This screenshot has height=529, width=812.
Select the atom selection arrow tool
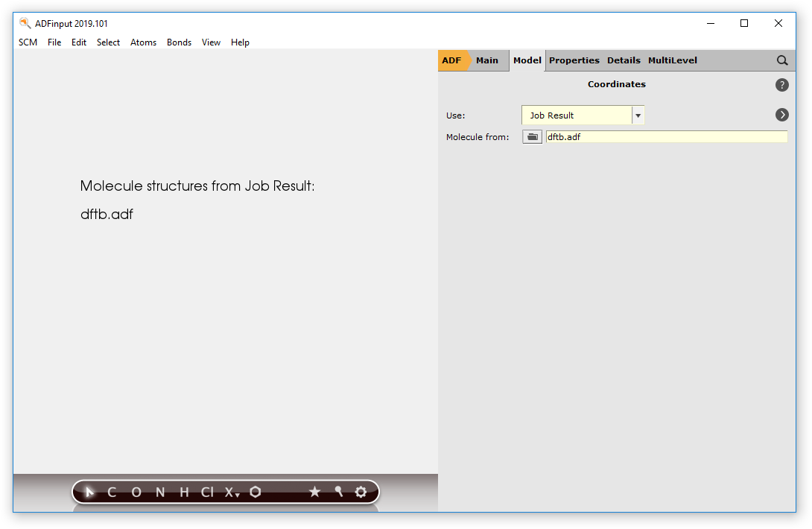tap(89, 492)
